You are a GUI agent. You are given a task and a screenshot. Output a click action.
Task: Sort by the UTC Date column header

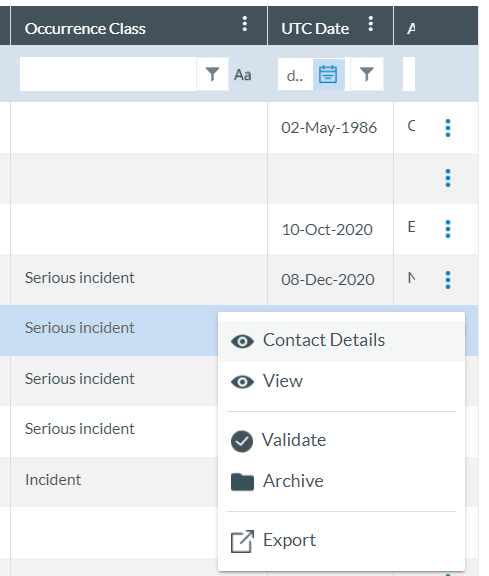pos(315,29)
